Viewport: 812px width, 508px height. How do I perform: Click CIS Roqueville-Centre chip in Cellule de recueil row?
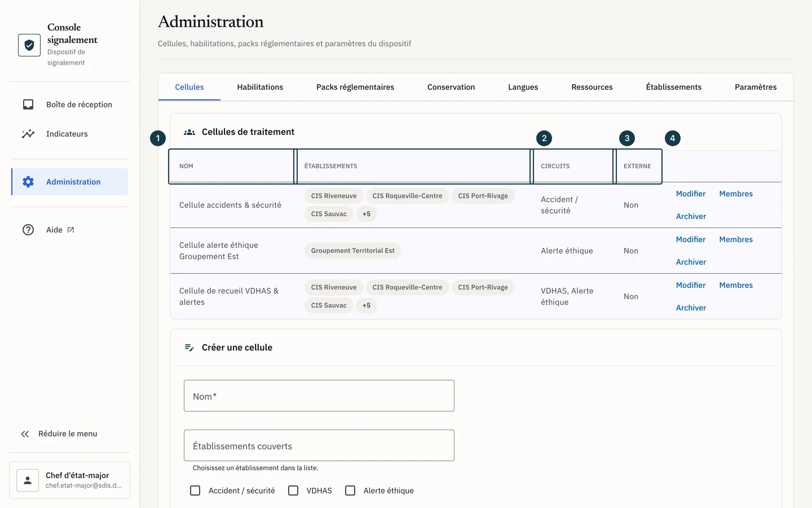(407, 287)
